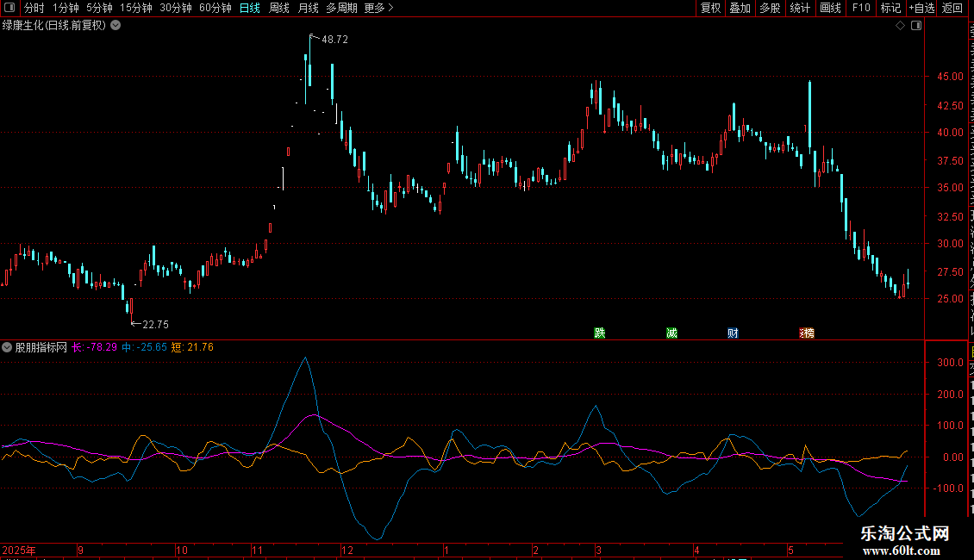Click 返回 to go back
974x560 pixels.
[952, 8]
